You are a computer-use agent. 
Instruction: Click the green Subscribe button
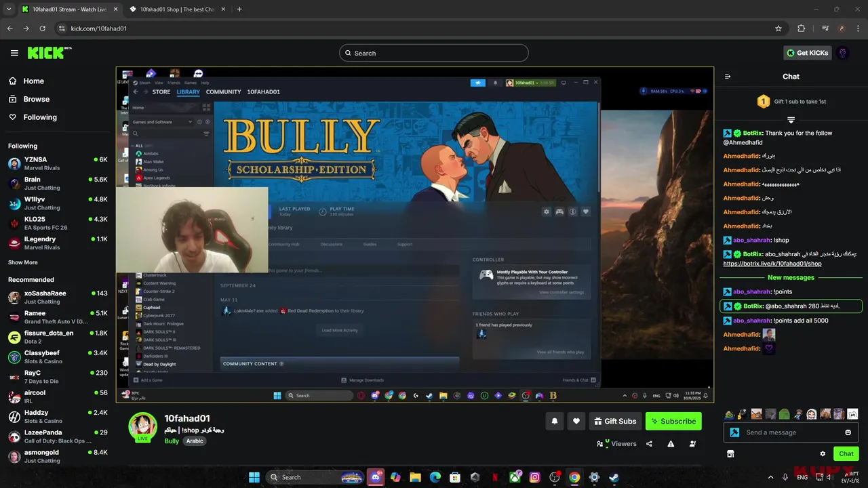673,421
